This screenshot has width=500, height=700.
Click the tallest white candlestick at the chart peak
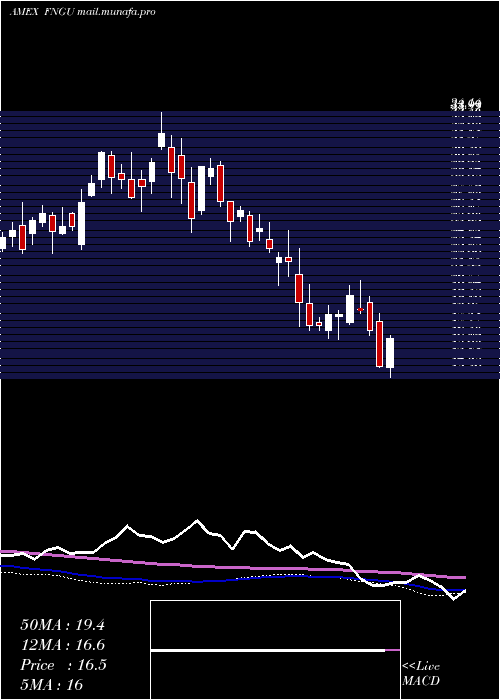coord(161,130)
